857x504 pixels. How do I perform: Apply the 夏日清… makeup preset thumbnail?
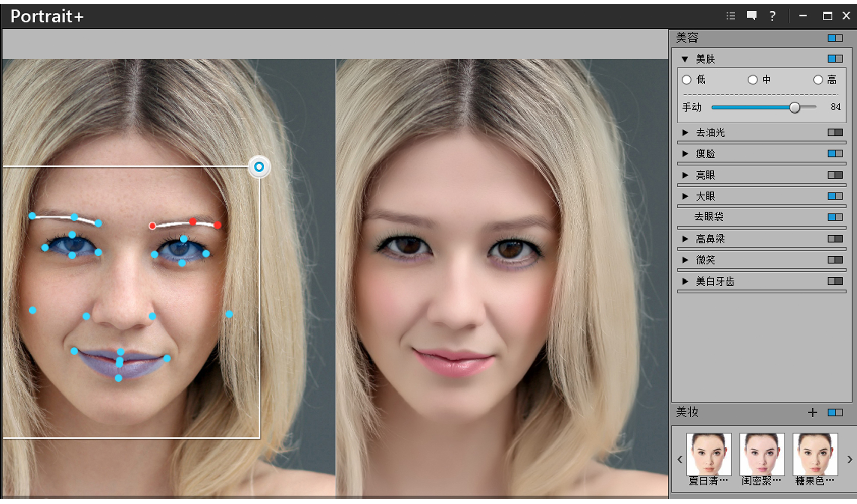(709, 454)
